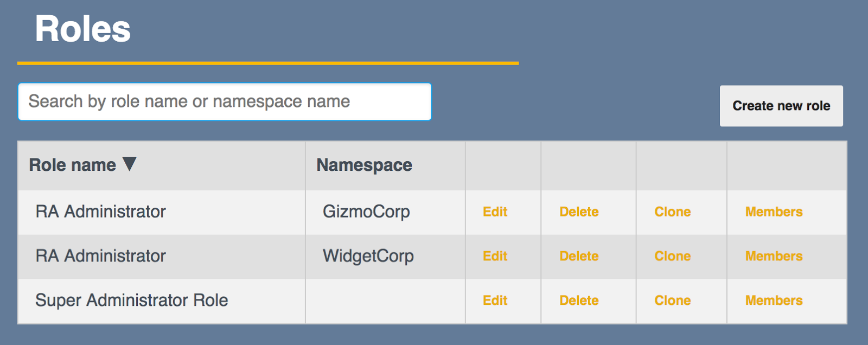View Members of the Super Administrator Role
The image size is (868, 345).
point(773,300)
